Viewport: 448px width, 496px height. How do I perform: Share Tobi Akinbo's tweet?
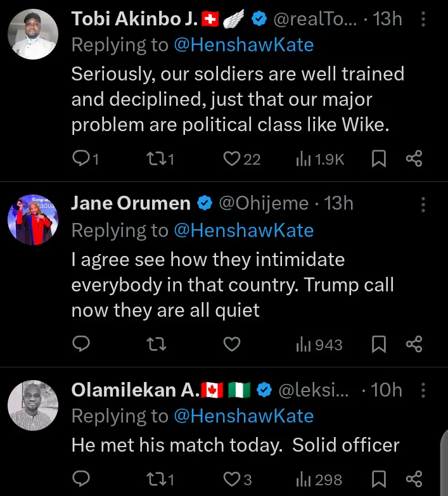[x=414, y=159]
